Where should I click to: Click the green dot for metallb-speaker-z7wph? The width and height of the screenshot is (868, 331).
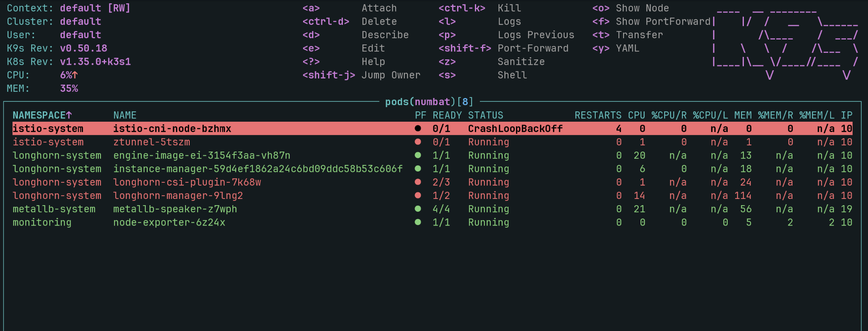pyautogui.click(x=418, y=208)
